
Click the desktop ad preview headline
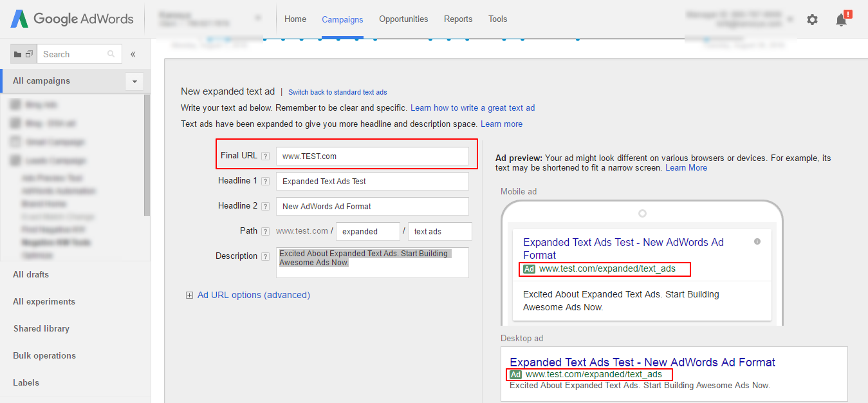[643, 362]
